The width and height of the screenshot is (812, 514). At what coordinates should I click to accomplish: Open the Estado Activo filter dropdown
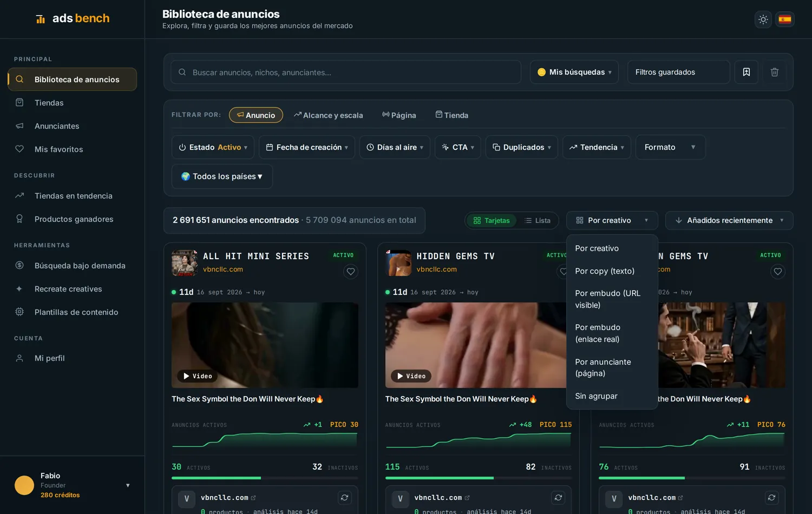[213, 147]
